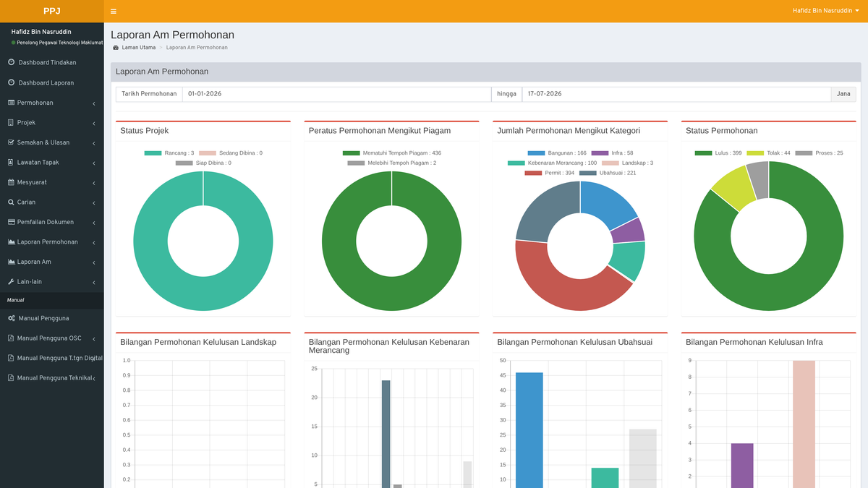The width and height of the screenshot is (868, 488).
Task: Expand the Lain-lain chevron
Action: [94, 282]
